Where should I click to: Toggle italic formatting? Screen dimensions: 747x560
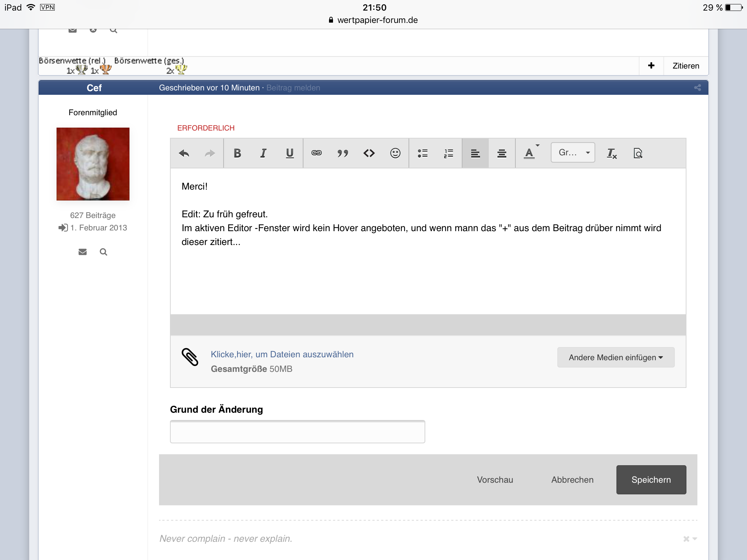[263, 153]
